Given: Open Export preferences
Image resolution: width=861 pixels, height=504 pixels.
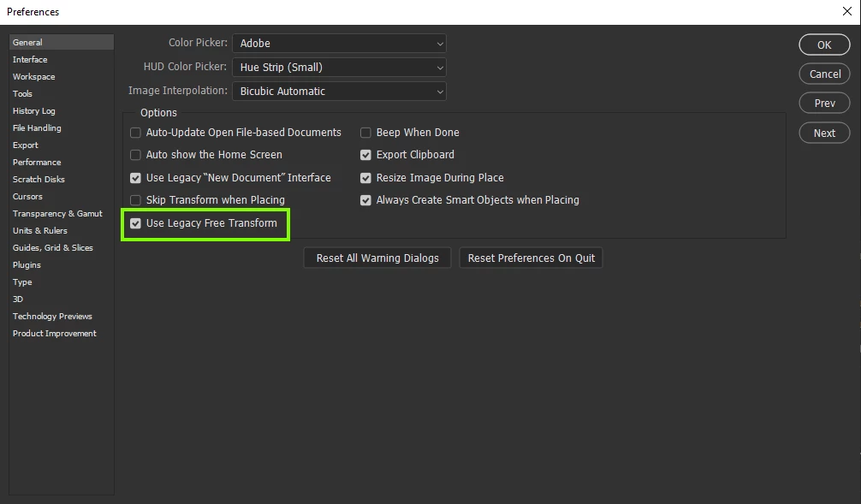Looking at the screenshot, I should pyautogui.click(x=26, y=145).
